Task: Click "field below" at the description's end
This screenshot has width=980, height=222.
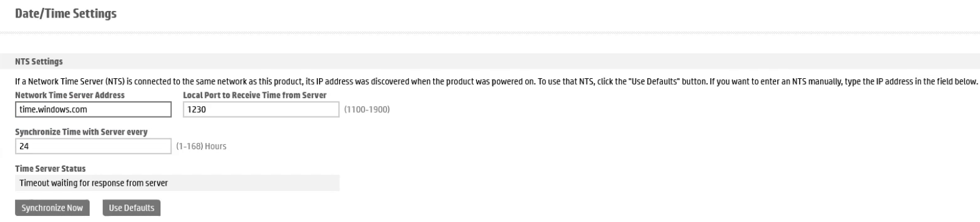Action: (x=958, y=82)
